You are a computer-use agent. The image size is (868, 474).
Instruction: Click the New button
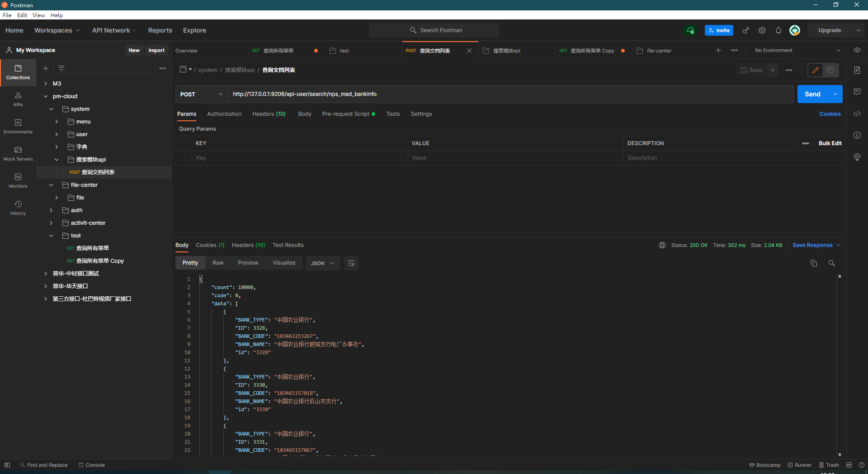point(134,50)
